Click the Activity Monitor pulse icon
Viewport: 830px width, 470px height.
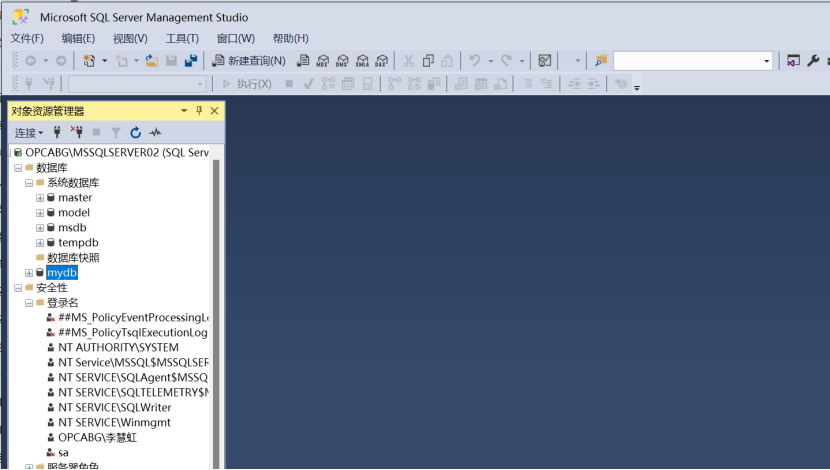[x=155, y=132]
